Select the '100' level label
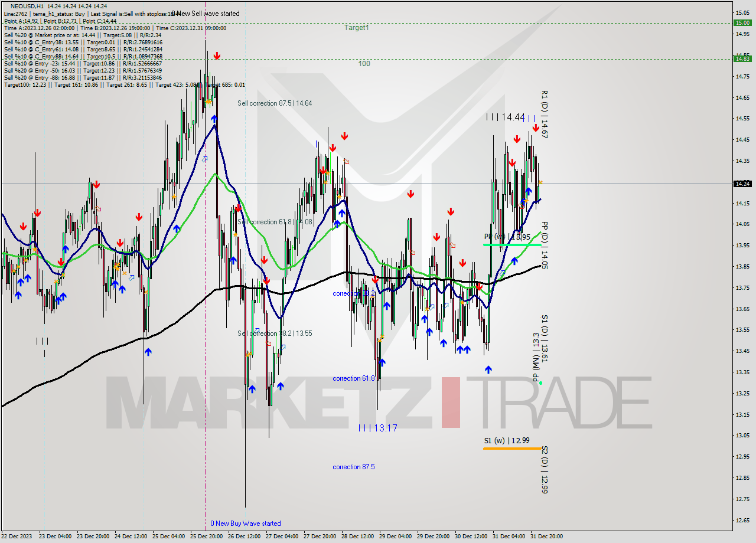Screen dimensions: 756x543 click(x=364, y=63)
